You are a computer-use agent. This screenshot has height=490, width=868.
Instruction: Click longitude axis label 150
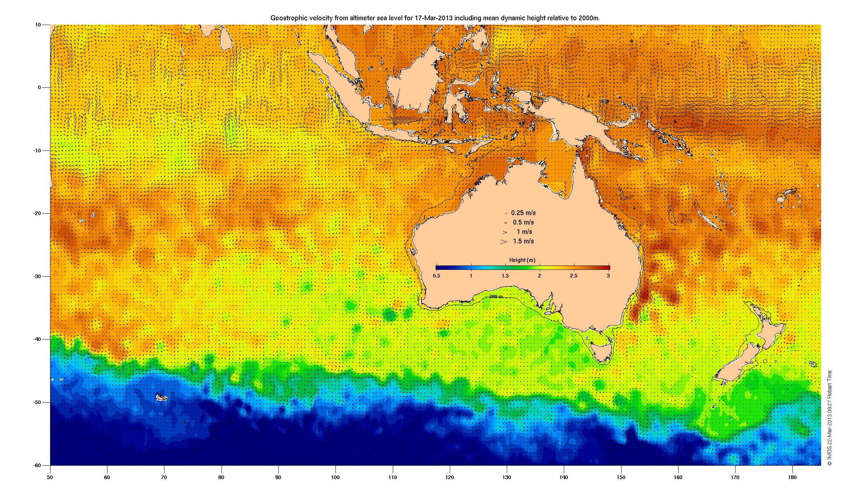621,477
